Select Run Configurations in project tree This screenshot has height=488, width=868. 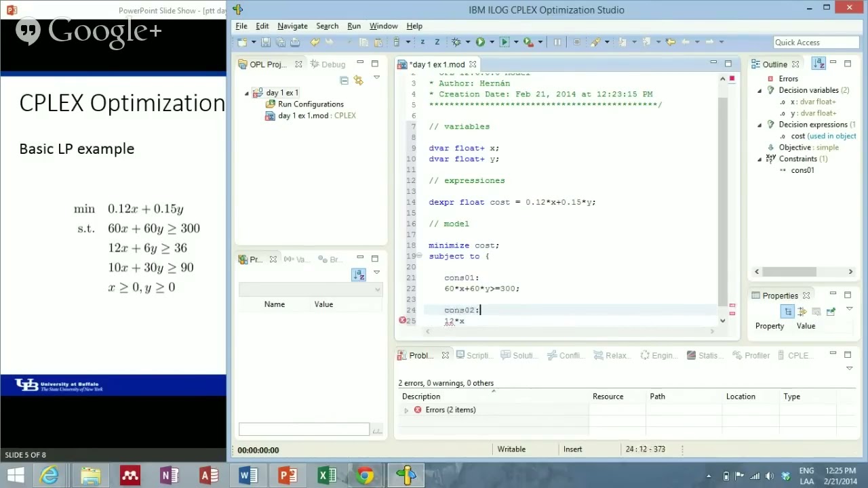click(x=311, y=104)
